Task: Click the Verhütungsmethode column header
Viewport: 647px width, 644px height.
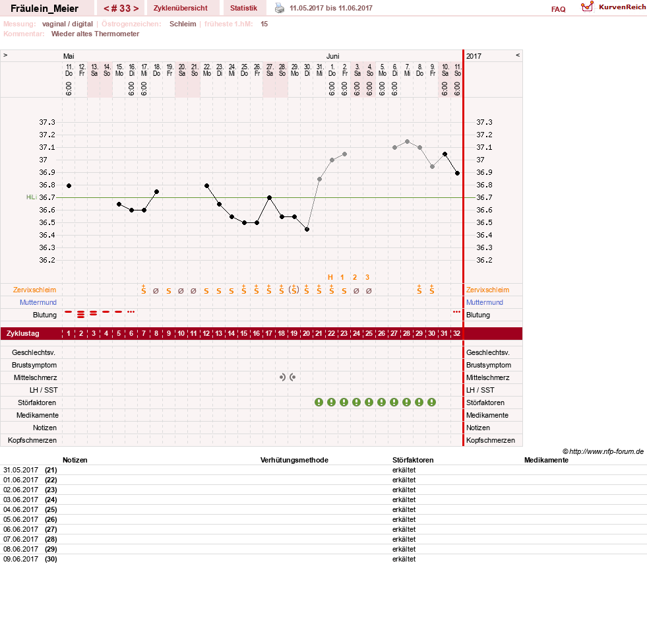Action: [x=294, y=460]
